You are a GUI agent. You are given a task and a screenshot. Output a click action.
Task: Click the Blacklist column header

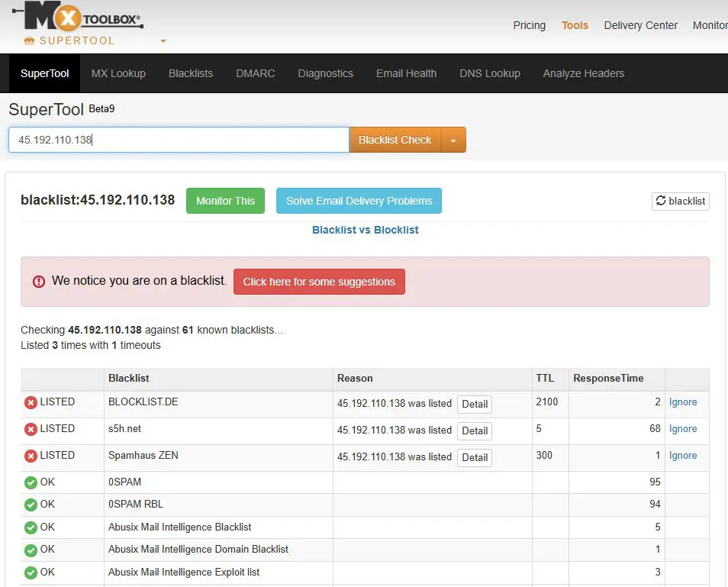click(x=129, y=378)
